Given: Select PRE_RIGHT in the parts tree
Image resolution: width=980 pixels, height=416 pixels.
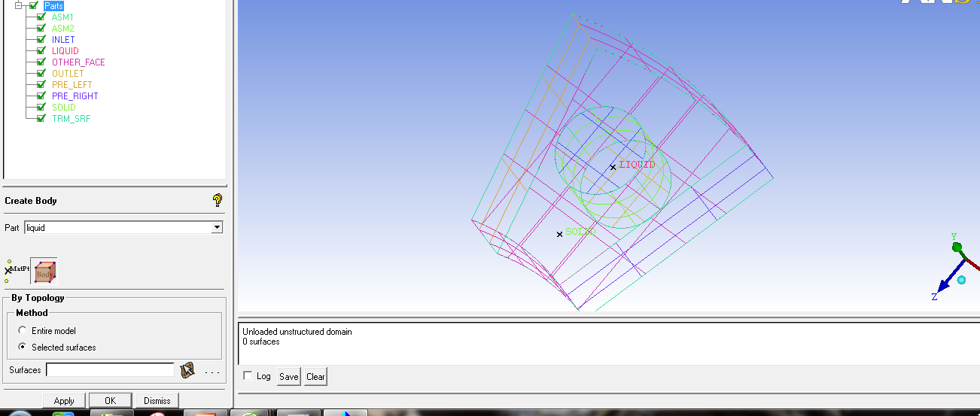Looking at the screenshot, I should [75, 96].
